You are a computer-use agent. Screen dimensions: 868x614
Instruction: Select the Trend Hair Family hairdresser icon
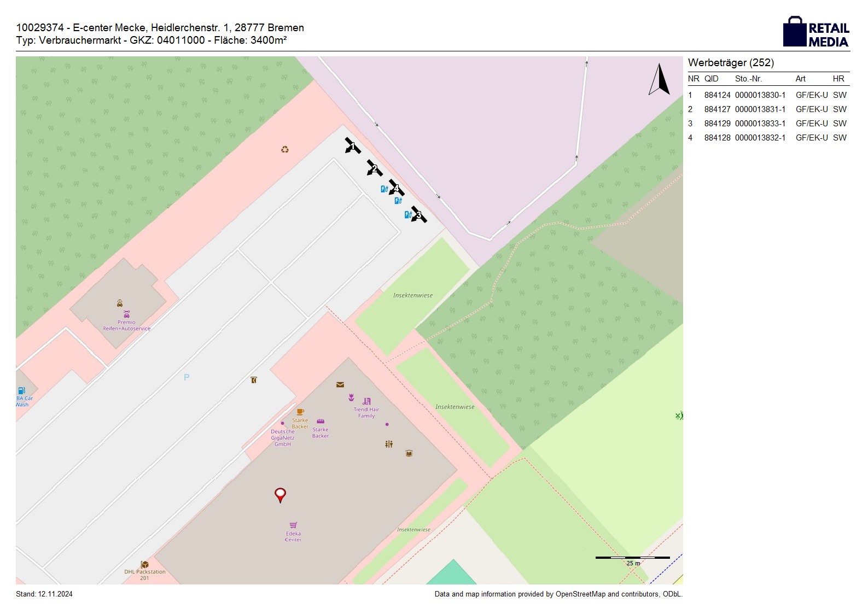[x=366, y=401]
